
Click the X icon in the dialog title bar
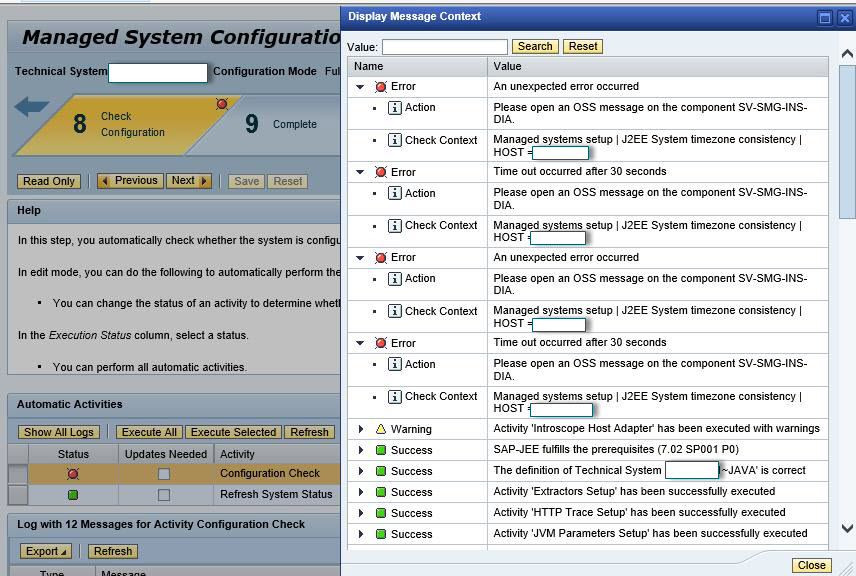pyautogui.click(x=845, y=18)
